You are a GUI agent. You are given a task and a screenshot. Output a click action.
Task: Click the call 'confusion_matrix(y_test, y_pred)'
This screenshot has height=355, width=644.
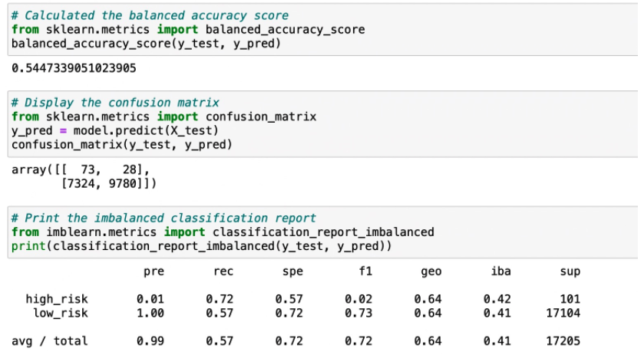click(122, 144)
